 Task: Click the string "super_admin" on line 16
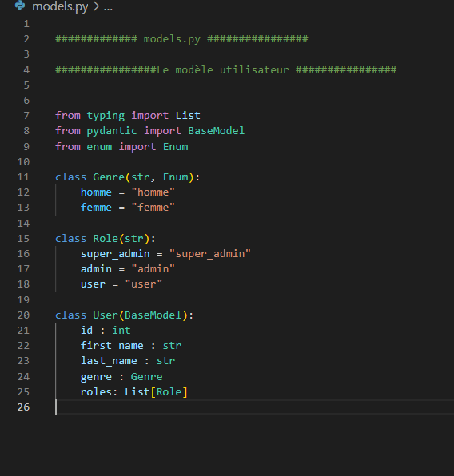pyautogui.click(x=210, y=254)
